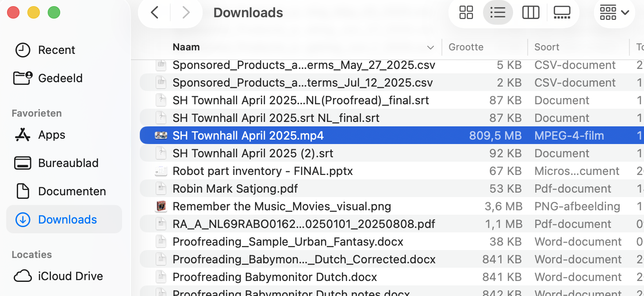Click the back navigation arrow
This screenshot has width=644, height=296.
[x=153, y=12]
